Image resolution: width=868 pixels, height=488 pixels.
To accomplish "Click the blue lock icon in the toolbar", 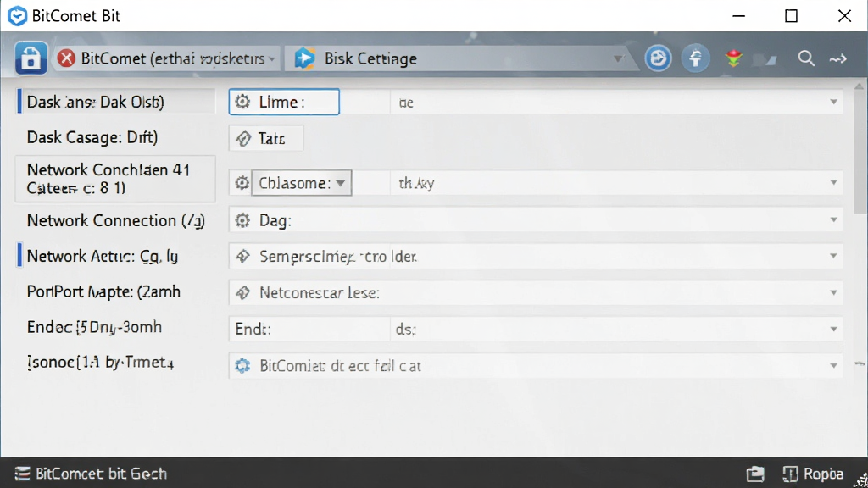I will tap(31, 58).
